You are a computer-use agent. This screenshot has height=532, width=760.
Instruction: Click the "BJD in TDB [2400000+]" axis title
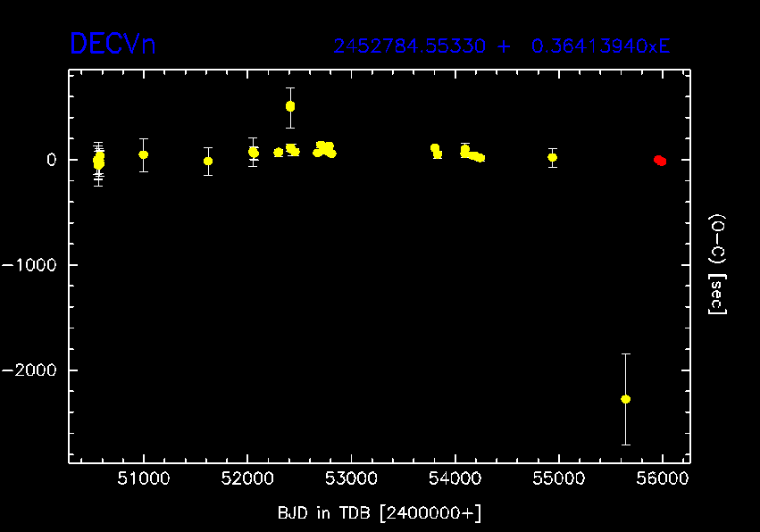(x=379, y=512)
